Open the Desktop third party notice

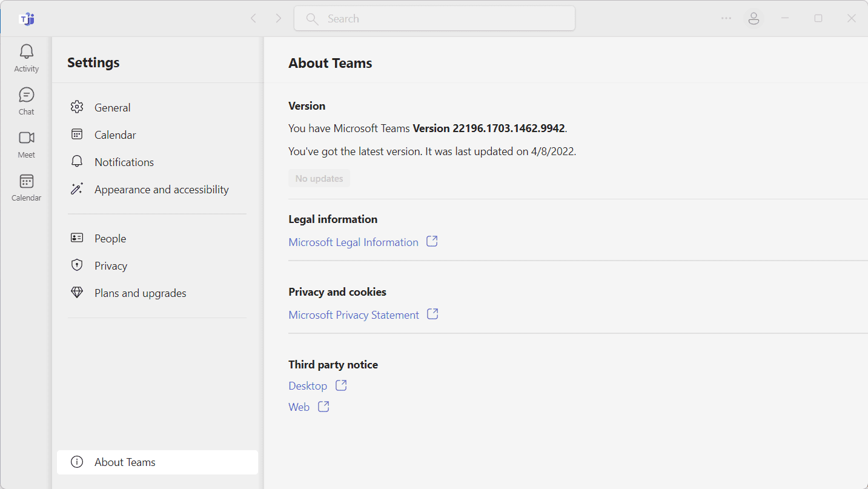tap(308, 385)
